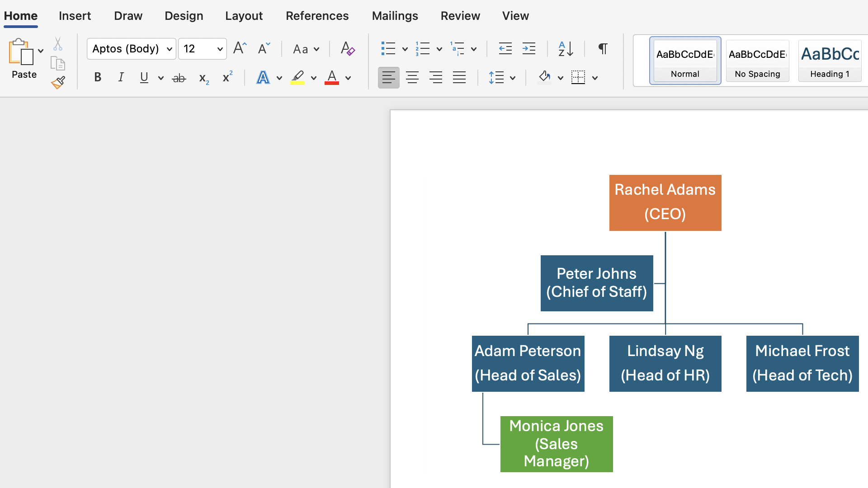This screenshot has height=488, width=868.
Task: Increase indent of the paragraph
Action: click(x=529, y=48)
